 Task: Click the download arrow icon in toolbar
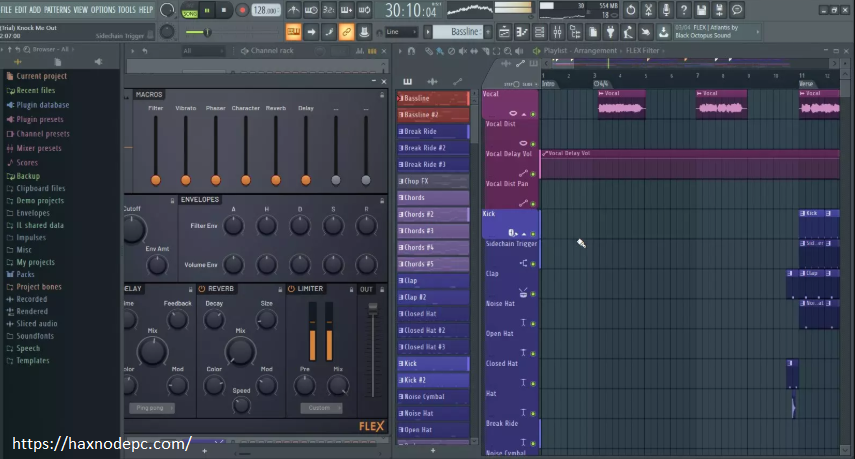click(x=663, y=32)
